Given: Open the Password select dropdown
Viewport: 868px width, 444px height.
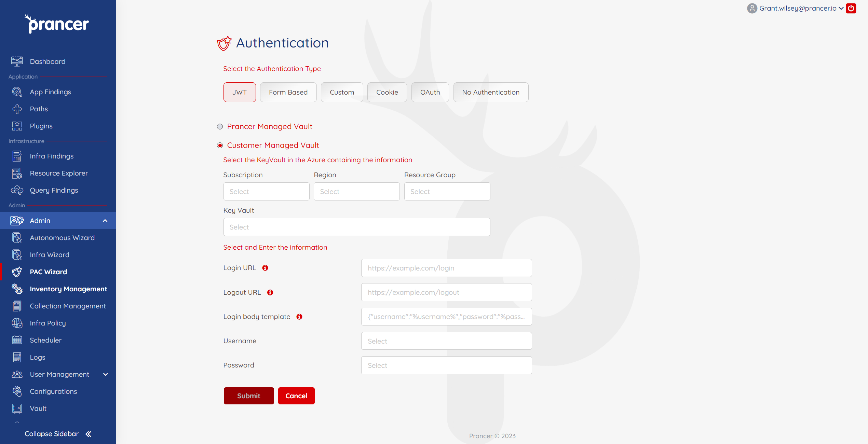Looking at the screenshot, I should [x=446, y=365].
